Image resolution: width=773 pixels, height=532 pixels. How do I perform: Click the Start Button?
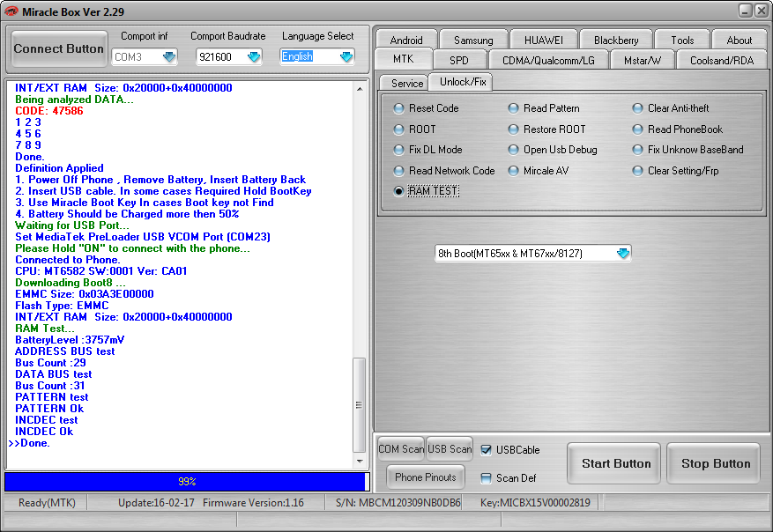[613, 463]
